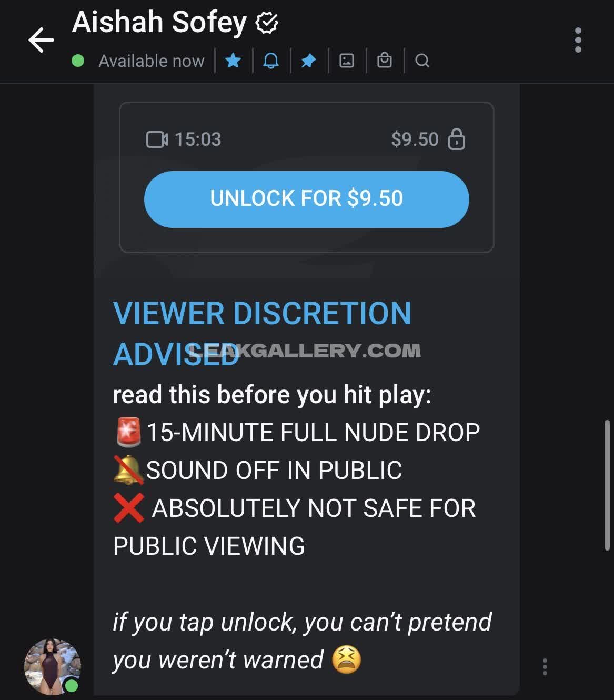Open the media gallery icon
The image size is (614, 700).
(347, 61)
